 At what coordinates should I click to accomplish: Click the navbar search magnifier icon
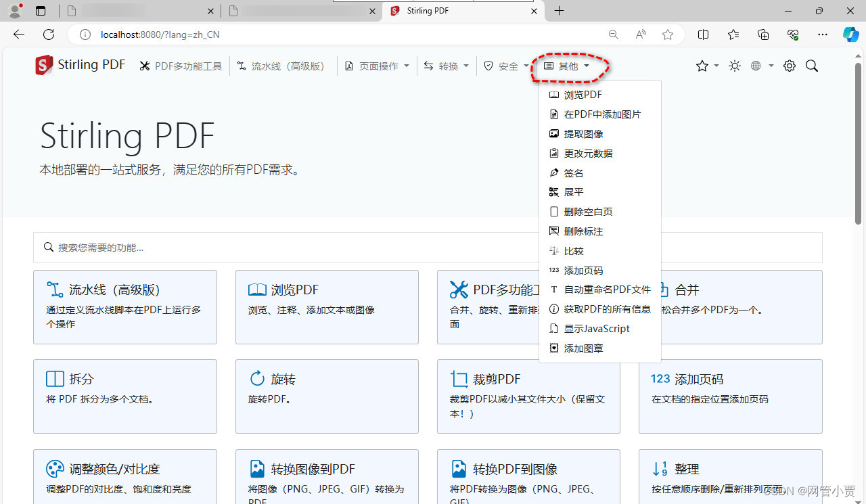point(812,66)
